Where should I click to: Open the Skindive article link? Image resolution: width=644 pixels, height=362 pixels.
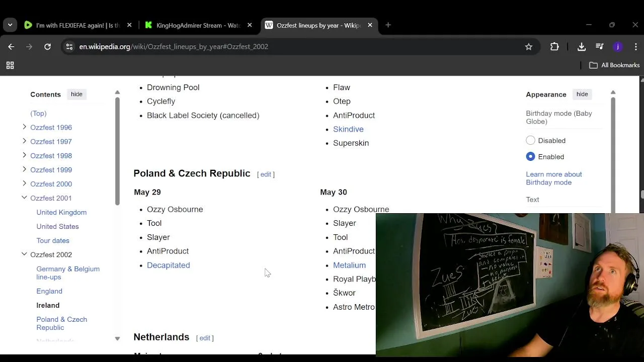(348, 129)
